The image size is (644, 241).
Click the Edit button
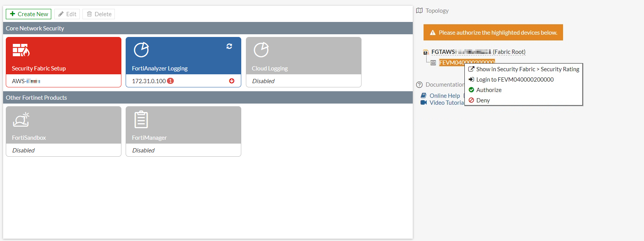pyautogui.click(x=67, y=14)
